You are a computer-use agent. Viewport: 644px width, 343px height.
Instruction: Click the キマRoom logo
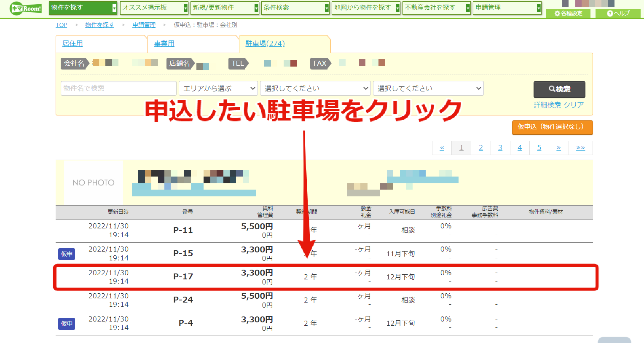(26, 8)
